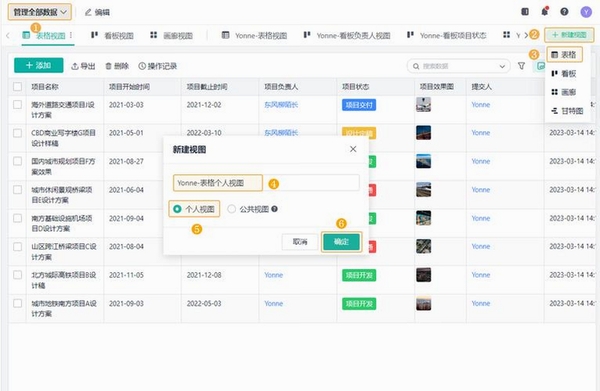Open the effect thumbnail in the 2021-09-04 row
Screen dimensions: 600x391
(x=423, y=218)
